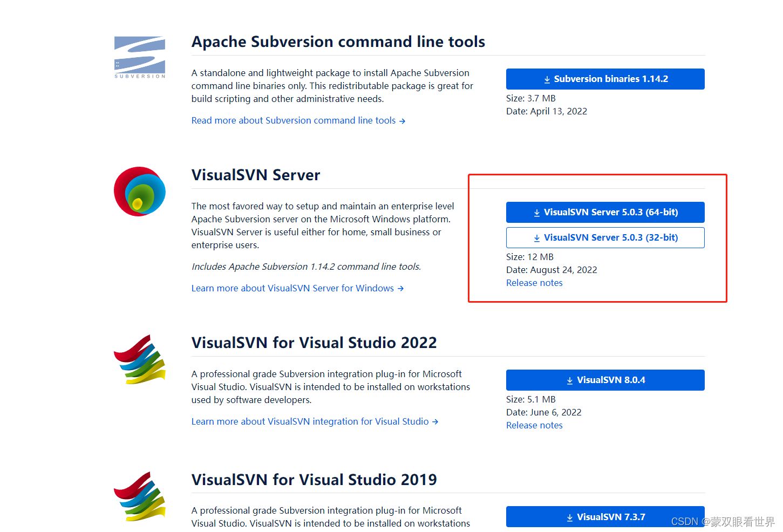
Task: Download VisualSVN Server 5.0.3 32-bit
Action: point(605,237)
